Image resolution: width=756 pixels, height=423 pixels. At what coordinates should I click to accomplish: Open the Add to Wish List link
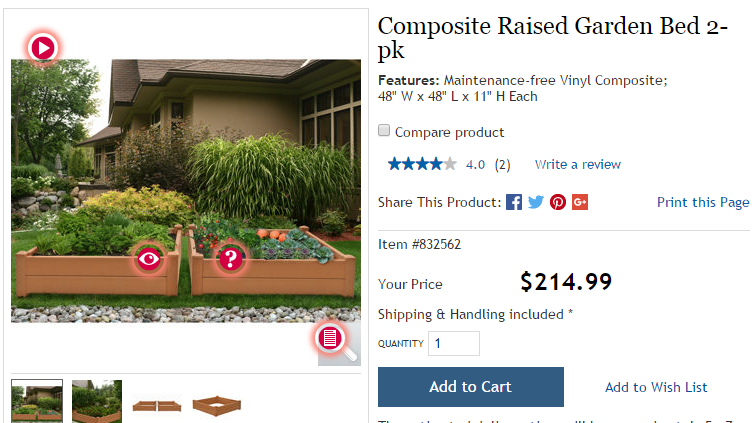point(656,387)
